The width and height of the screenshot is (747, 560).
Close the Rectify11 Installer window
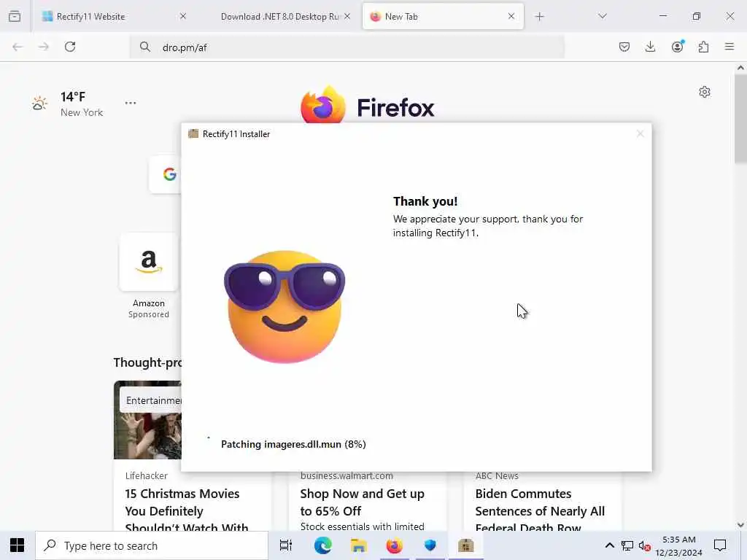(x=640, y=134)
